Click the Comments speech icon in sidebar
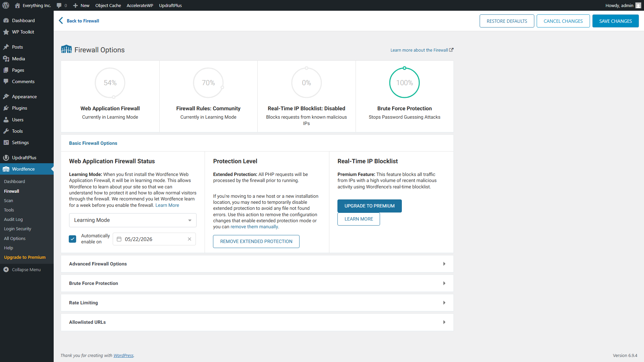Screen dimensions: 644x362 coord(6,81)
